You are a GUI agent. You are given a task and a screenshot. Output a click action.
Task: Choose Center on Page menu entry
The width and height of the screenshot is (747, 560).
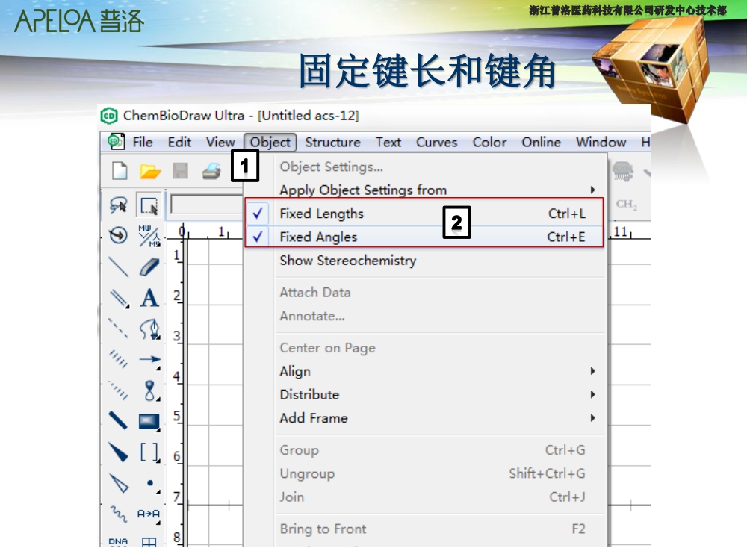point(424,348)
